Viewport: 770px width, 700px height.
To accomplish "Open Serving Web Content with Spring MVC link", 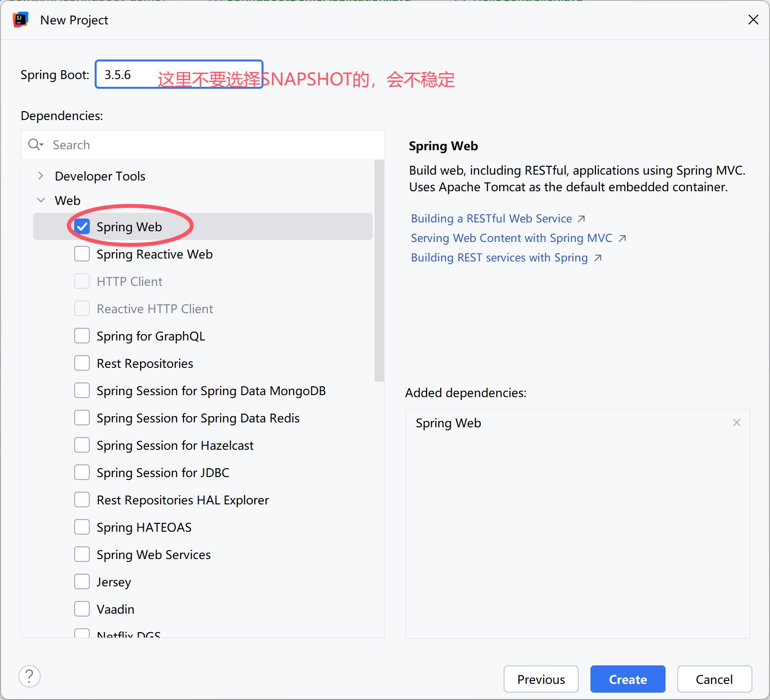I will [x=511, y=238].
